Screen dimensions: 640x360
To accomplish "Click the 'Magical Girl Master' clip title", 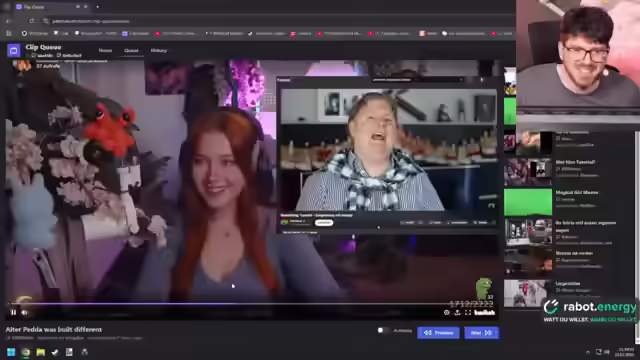I will pyautogui.click(x=577, y=192).
